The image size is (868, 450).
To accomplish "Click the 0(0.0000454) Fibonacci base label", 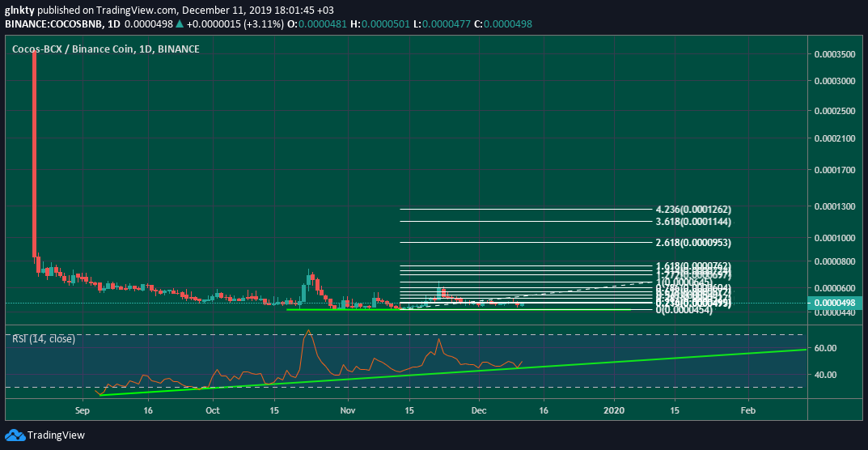I will (684, 311).
